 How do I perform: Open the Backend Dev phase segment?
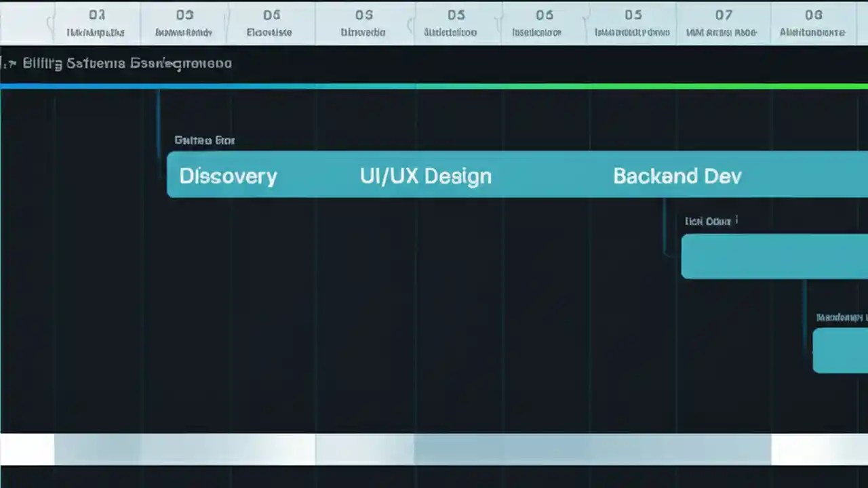pyautogui.click(x=677, y=176)
